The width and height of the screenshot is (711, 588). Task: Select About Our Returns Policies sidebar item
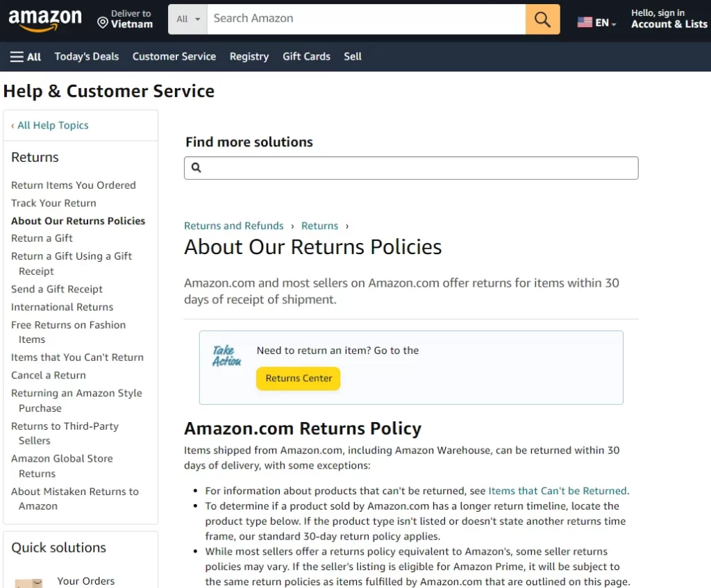(x=78, y=221)
